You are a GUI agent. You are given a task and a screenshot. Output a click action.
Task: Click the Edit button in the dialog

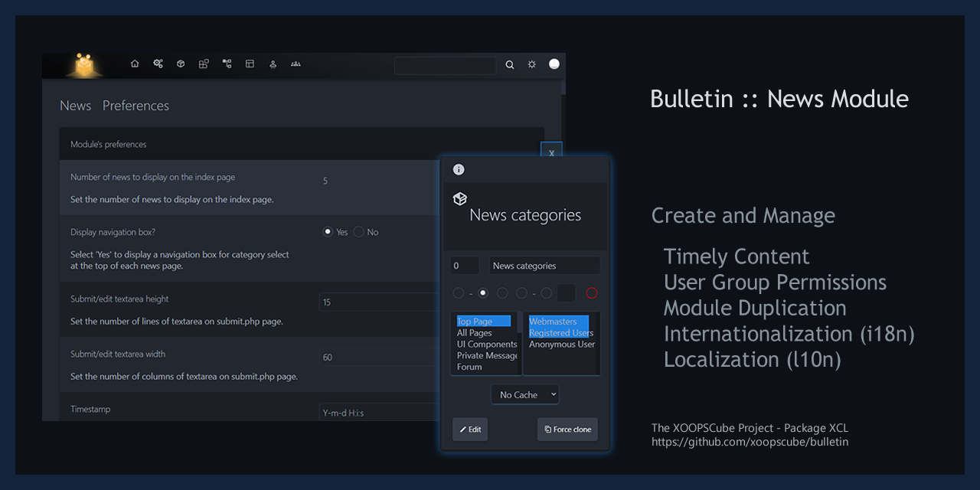469,429
